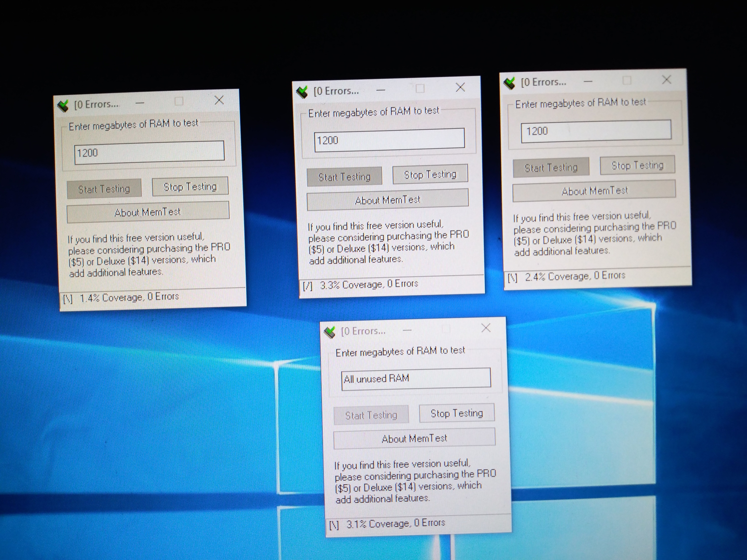Click the RAM field in 1.4% coverage window

(149, 152)
